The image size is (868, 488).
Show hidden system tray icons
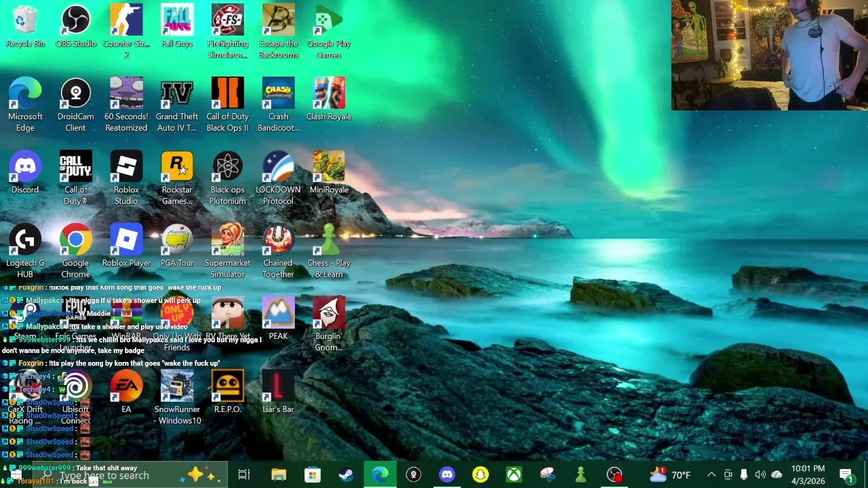tap(711, 475)
